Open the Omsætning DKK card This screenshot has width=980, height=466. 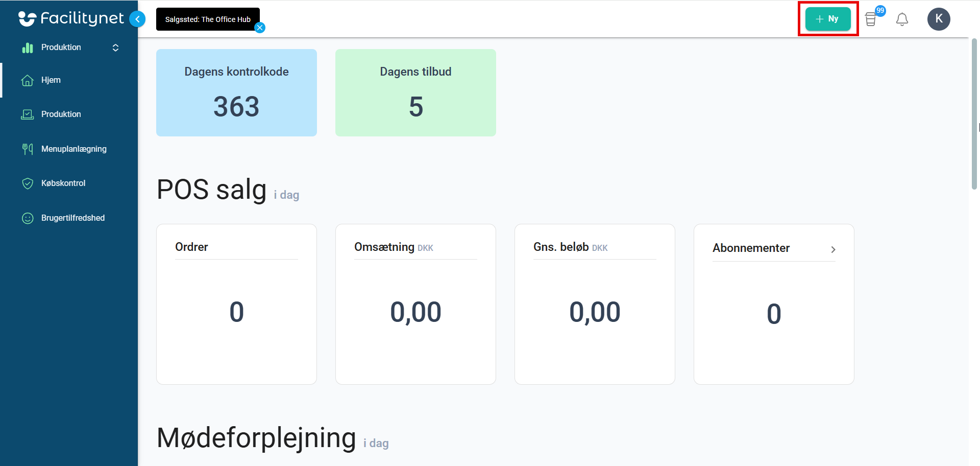[415, 304]
